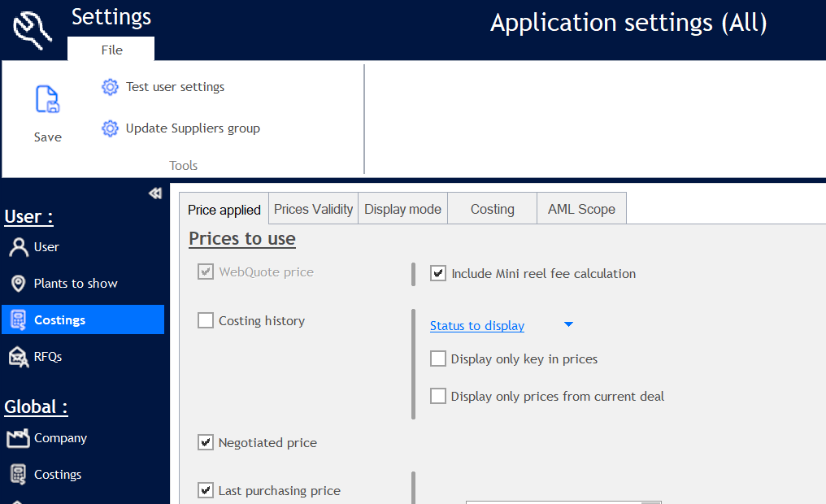The width and height of the screenshot is (826, 504).
Task: Check Display only prices from current deal
Action: click(438, 397)
